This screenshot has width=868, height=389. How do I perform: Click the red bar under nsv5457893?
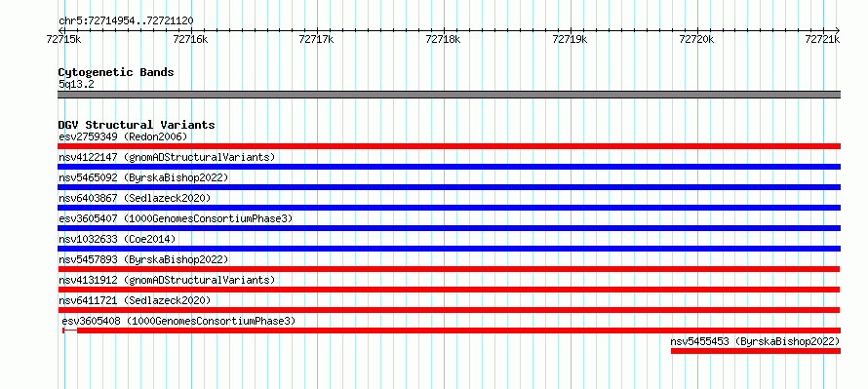pos(449,269)
